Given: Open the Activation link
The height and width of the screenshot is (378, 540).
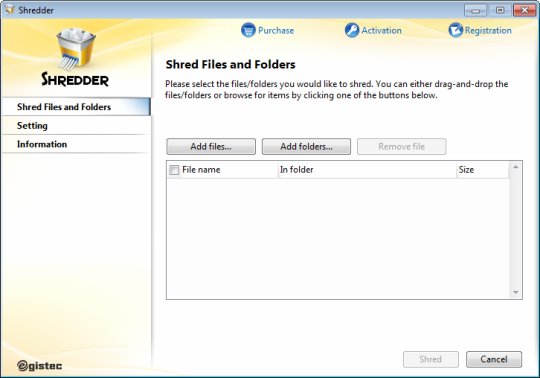Looking at the screenshot, I should coord(381,31).
